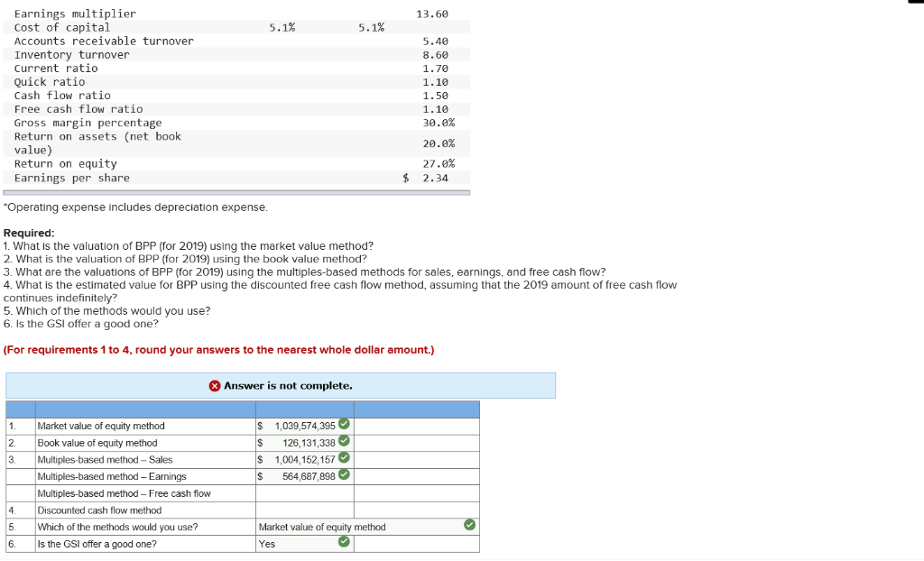Image resolution: width=924 pixels, height=561 pixels.
Task: Click the 27.0% return on equity value
Action: (439, 164)
